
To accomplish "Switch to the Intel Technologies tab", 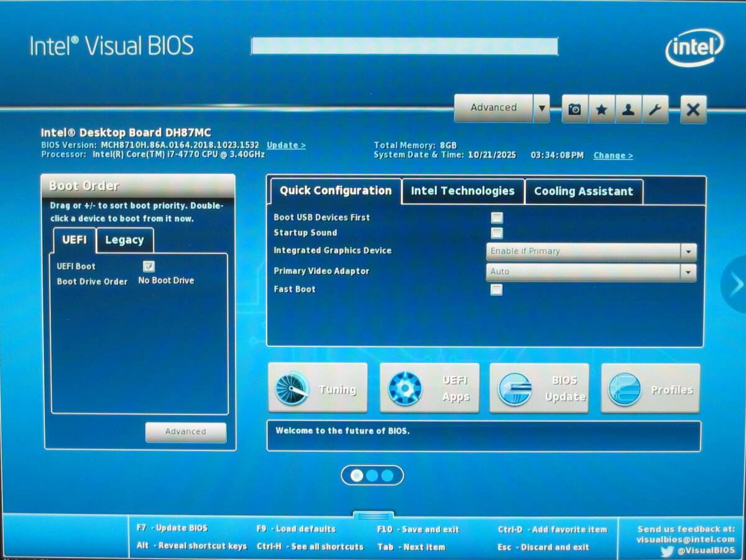I will pos(463,191).
